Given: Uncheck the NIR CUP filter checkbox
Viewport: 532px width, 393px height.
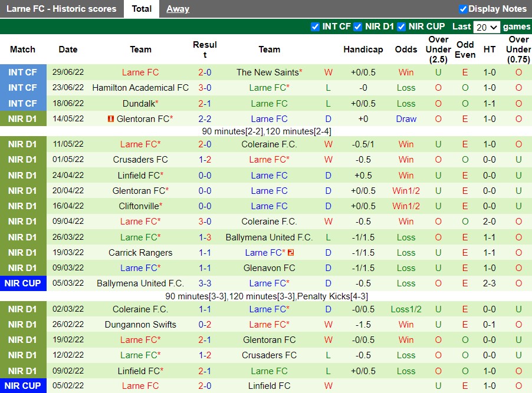Looking at the screenshot, I should point(401,27).
